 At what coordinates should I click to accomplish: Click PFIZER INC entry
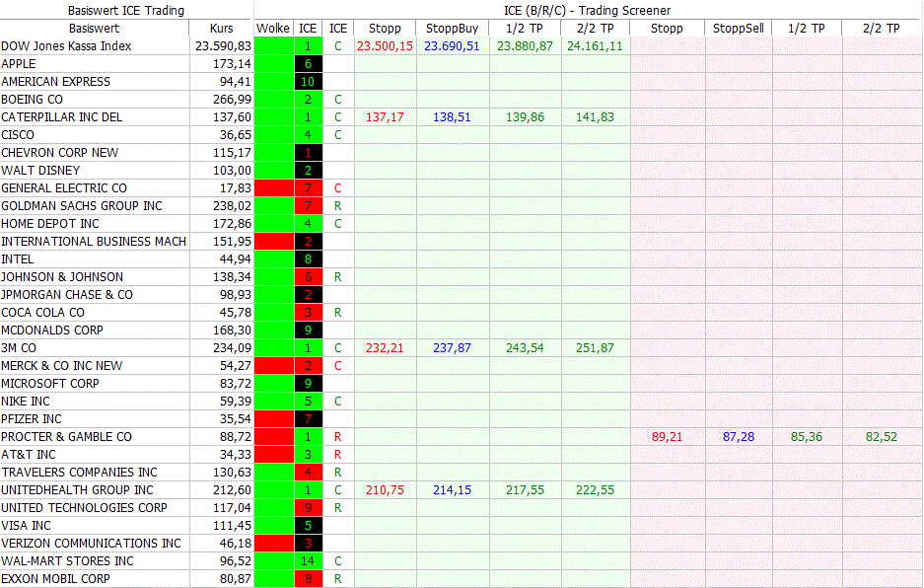pyautogui.click(x=32, y=418)
